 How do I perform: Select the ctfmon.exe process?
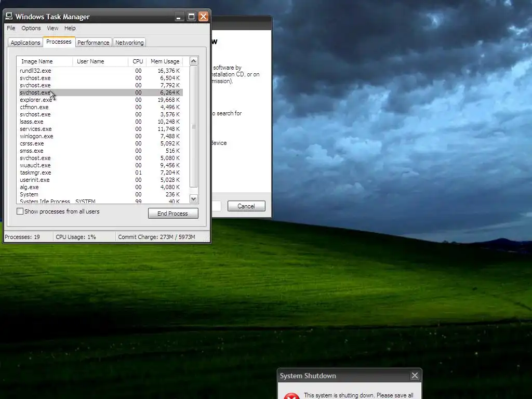[101, 107]
